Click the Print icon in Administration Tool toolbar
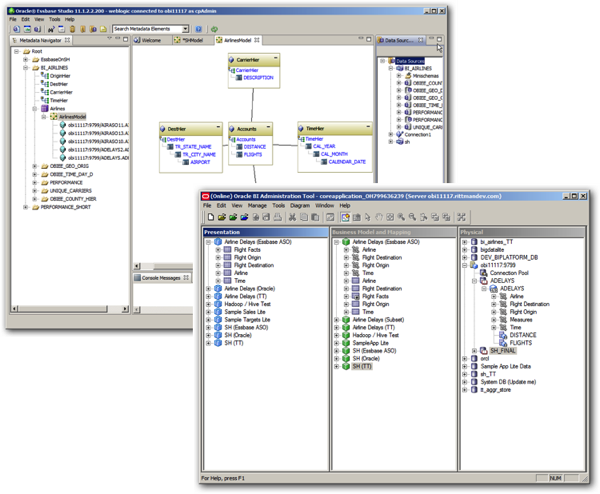This screenshot has width=600, height=494. [x=278, y=217]
